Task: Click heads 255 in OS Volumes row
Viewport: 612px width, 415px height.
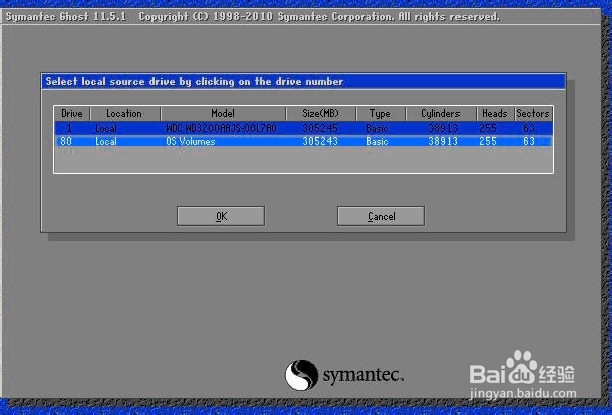Action: 488,141
